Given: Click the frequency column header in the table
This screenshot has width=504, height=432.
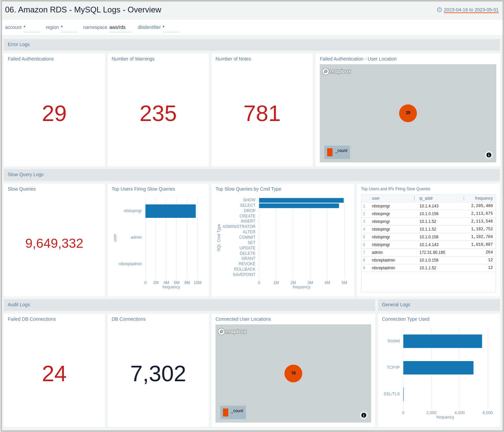Looking at the screenshot, I should (484, 198).
